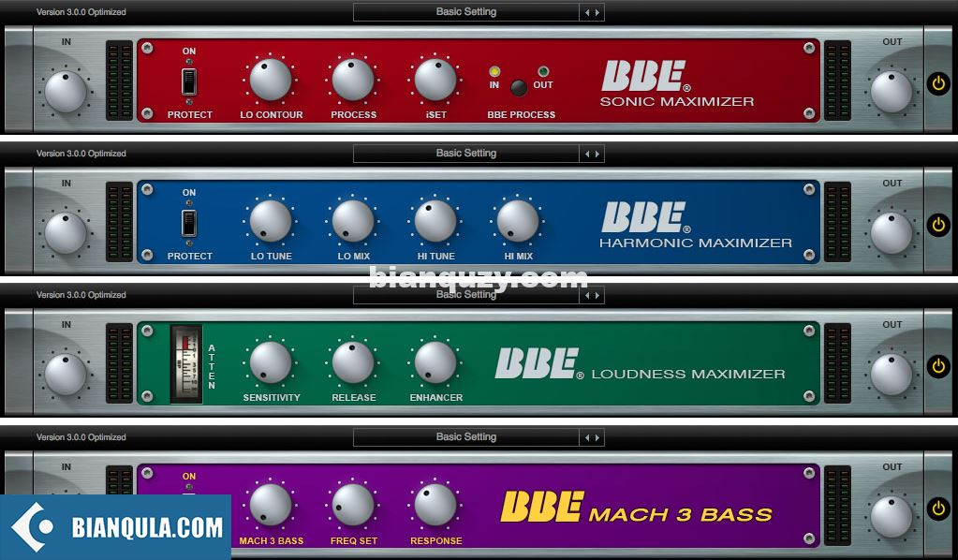The height and width of the screenshot is (560, 958).
Task: Select next preset on Harmonic Maximizer
Action: pos(597,154)
